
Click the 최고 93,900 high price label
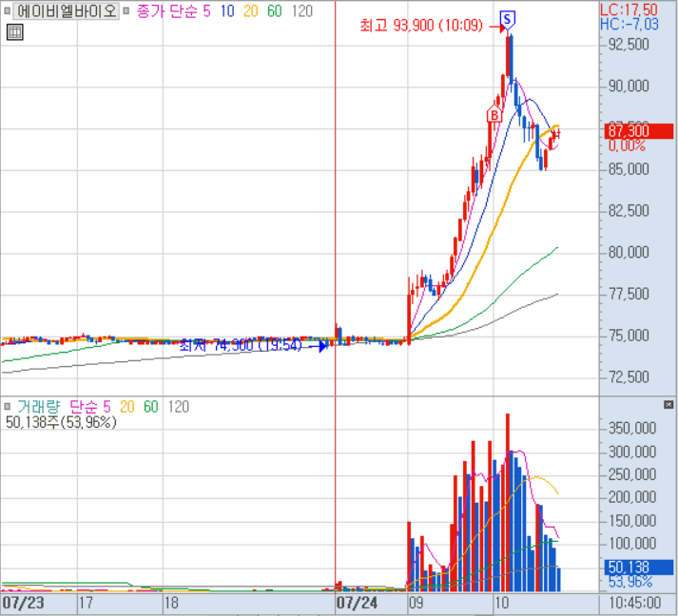click(422, 27)
